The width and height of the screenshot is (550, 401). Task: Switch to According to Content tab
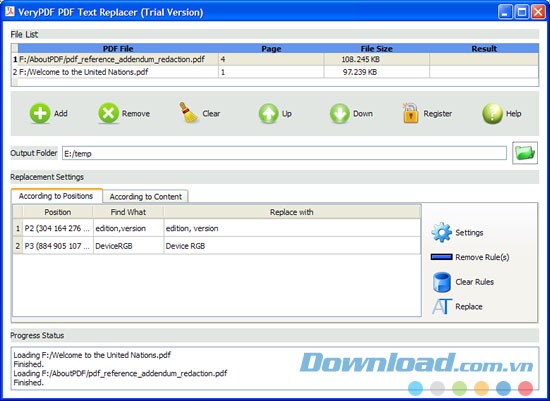pyautogui.click(x=146, y=196)
